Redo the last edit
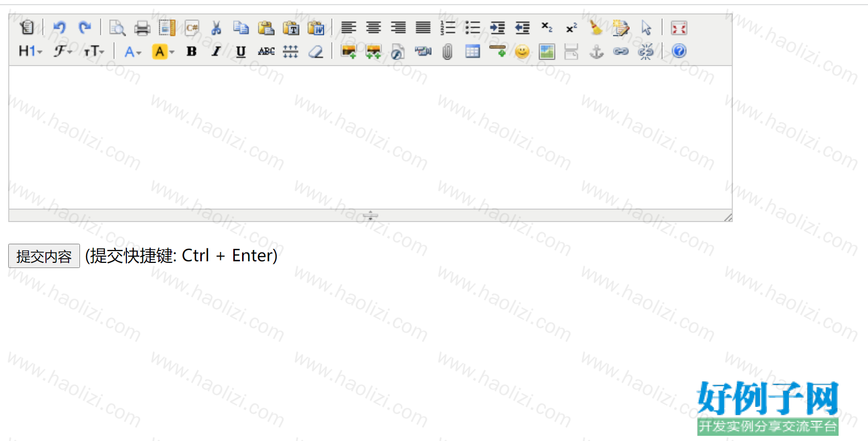The width and height of the screenshot is (868, 441). coord(85,27)
